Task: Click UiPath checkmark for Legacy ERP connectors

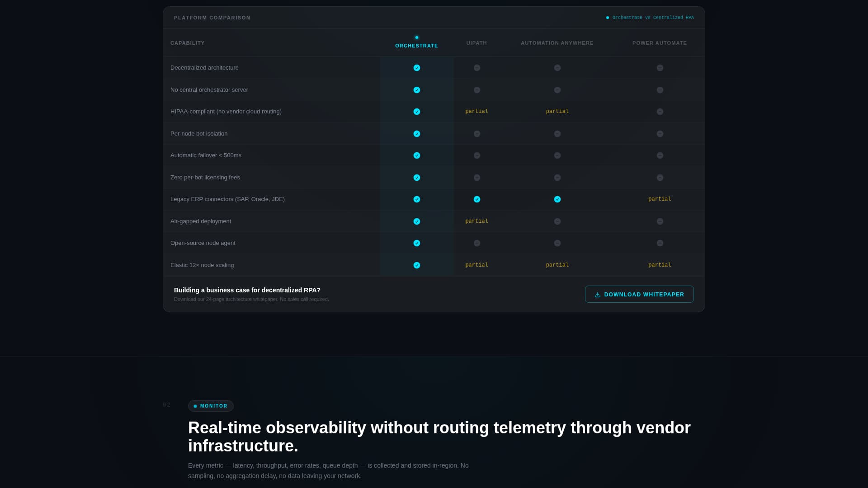Action: click(x=477, y=199)
